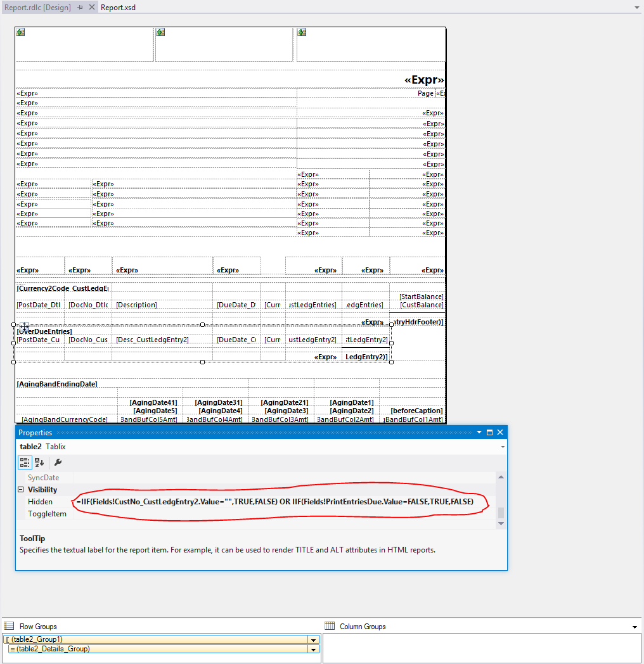Click the green icon in the rightmost header textbox
Screen dimensions: 644x664
(x=302, y=31)
